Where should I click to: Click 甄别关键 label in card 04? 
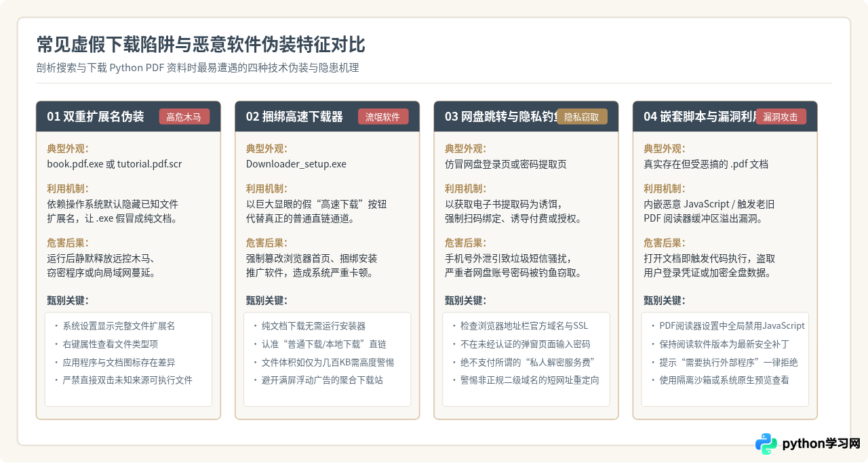665,300
